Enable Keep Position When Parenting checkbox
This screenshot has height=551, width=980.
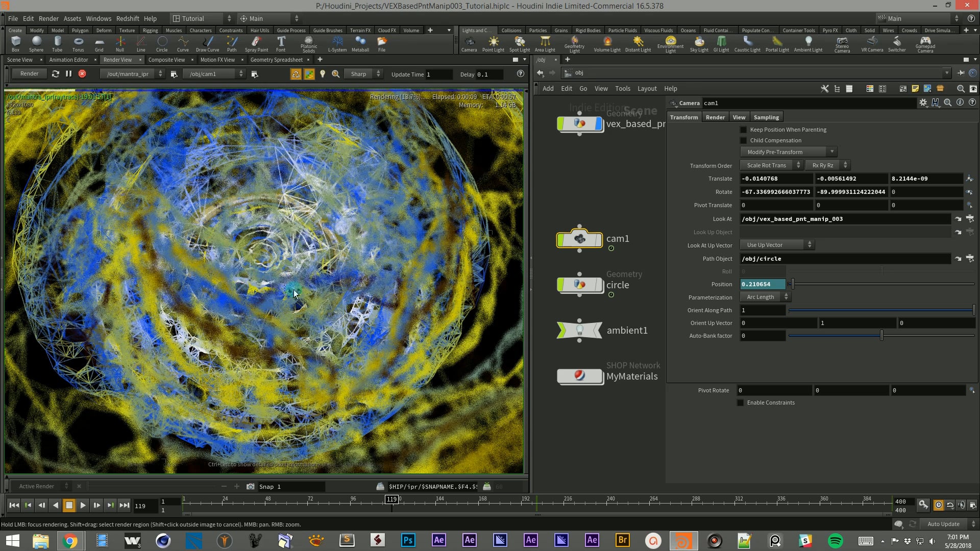coord(743,130)
